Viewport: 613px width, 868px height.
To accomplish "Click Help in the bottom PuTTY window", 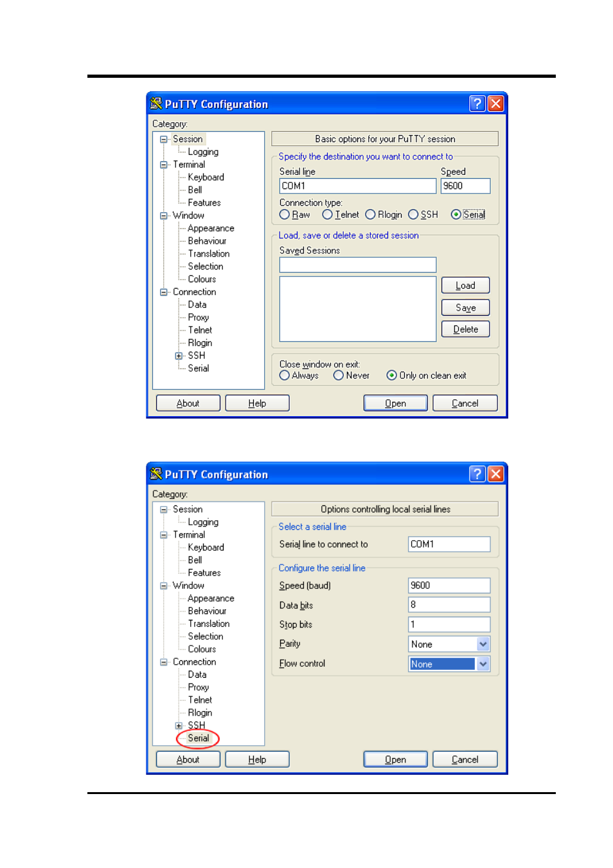I will coord(257,759).
